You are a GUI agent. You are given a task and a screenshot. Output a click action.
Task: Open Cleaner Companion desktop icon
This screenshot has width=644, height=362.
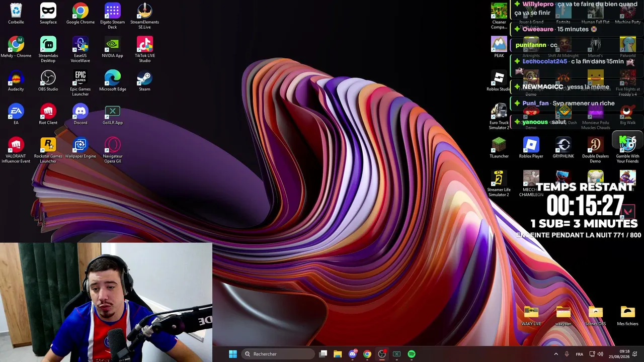click(499, 16)
